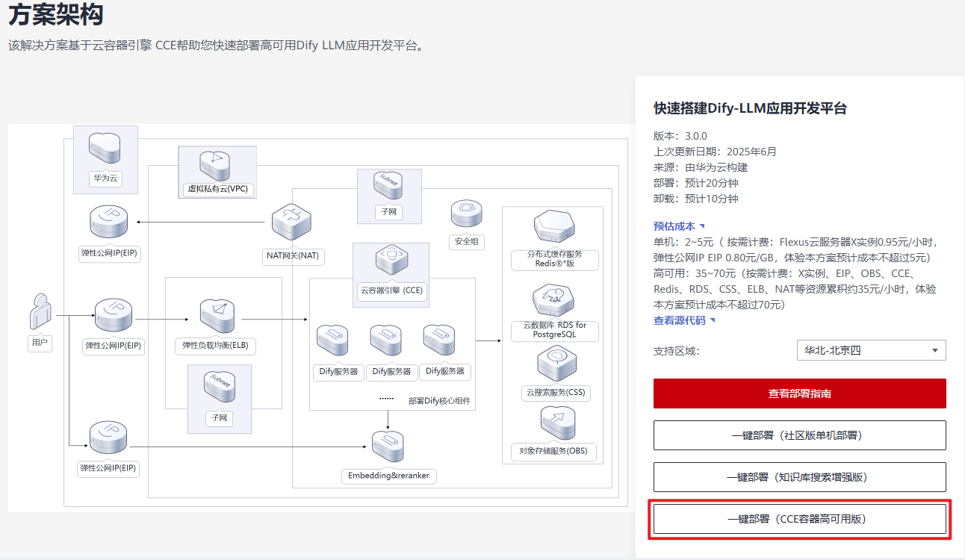
Task: Click the EIP icon next to 用户
Action: tap(114, 316)
